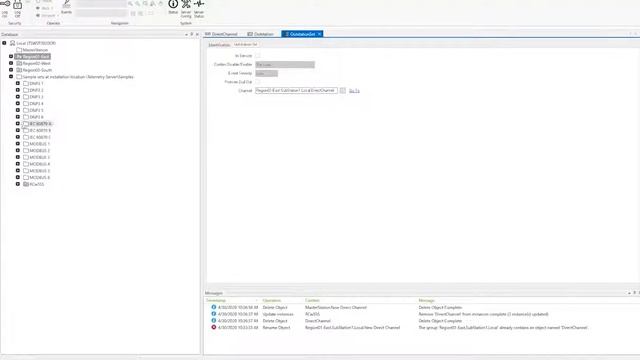Open the Confirm Disable/Enable dropdown
640x360 pixels.
(285, 64)
